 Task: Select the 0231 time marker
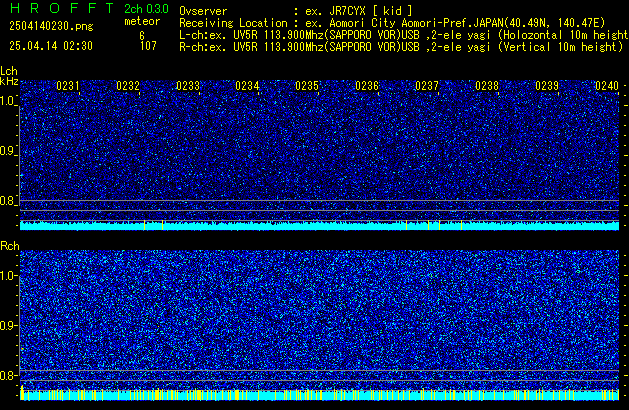click(x=68, y=86)
